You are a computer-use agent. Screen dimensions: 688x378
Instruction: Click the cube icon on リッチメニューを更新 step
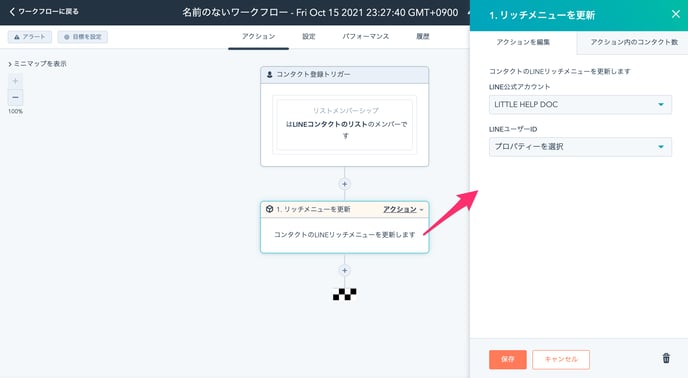(269, 209)
